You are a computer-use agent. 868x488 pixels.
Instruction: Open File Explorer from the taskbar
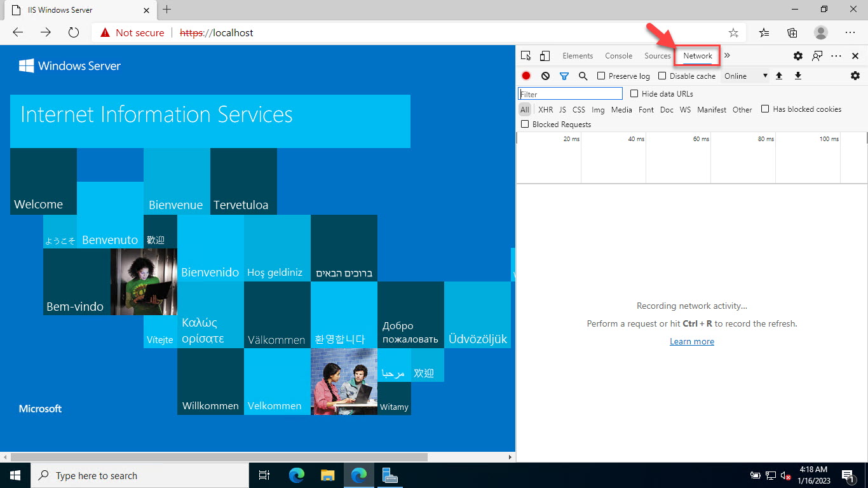pyautogui.click(x=327, y=475)
